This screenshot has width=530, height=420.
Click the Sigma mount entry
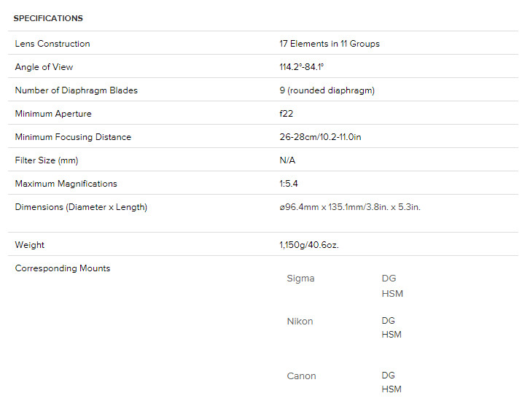[301, 279]
